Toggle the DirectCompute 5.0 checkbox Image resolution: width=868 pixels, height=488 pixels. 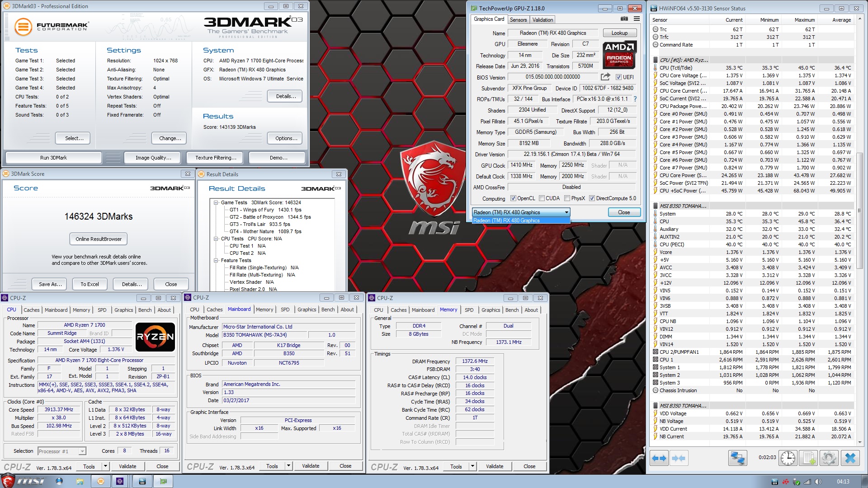[592, 198]
